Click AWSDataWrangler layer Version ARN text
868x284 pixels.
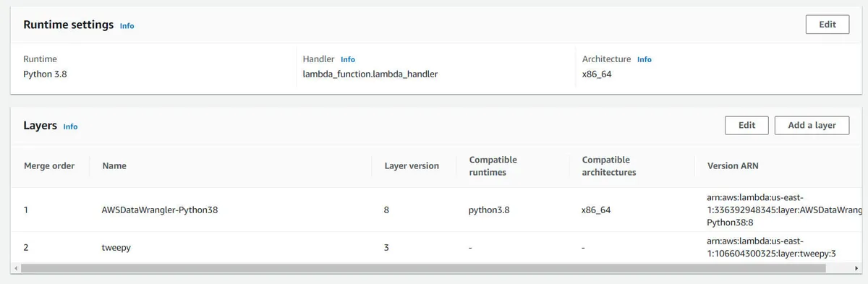(x=785, y=210)
